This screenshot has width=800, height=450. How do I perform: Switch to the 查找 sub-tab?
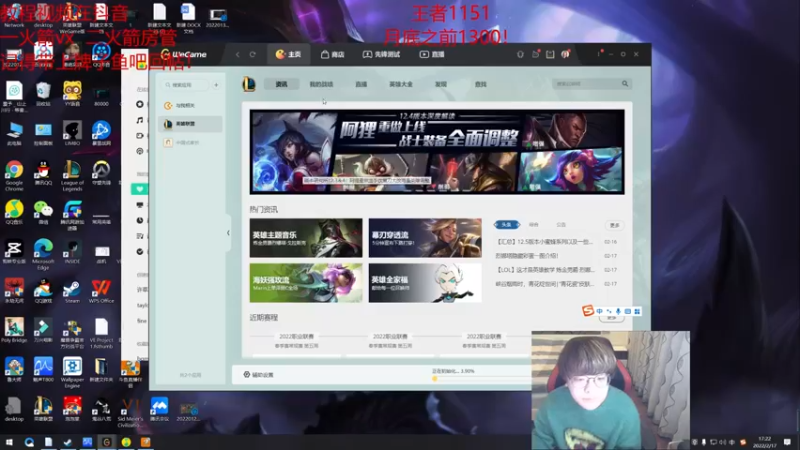[481, 84]
